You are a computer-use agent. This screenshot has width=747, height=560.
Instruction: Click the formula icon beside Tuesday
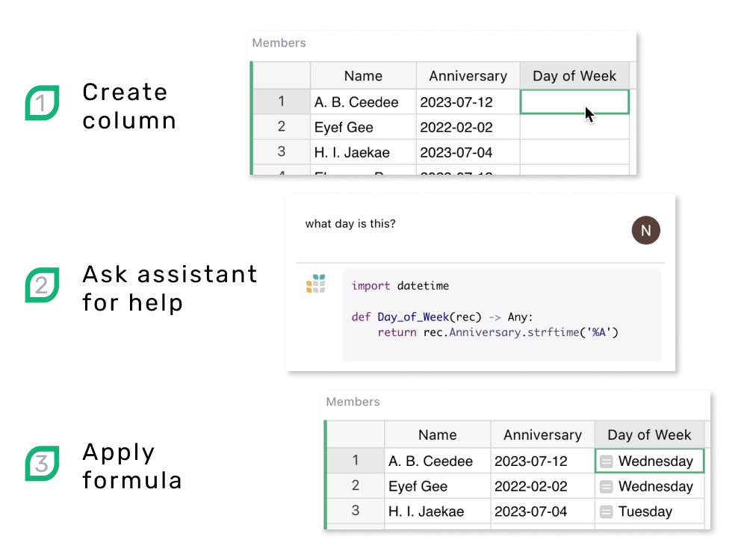pos(607,512)
